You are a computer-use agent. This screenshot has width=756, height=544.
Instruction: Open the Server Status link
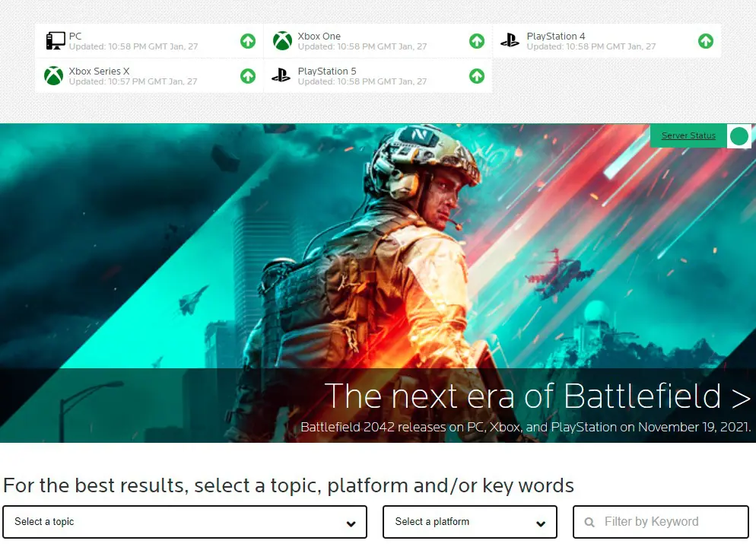tap(688, 135)
